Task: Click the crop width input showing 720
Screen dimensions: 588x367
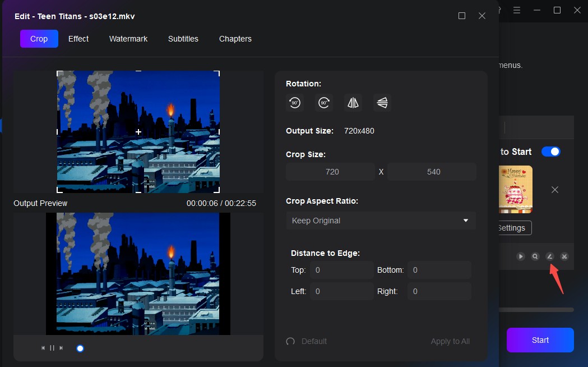Action: pos(330,172)
